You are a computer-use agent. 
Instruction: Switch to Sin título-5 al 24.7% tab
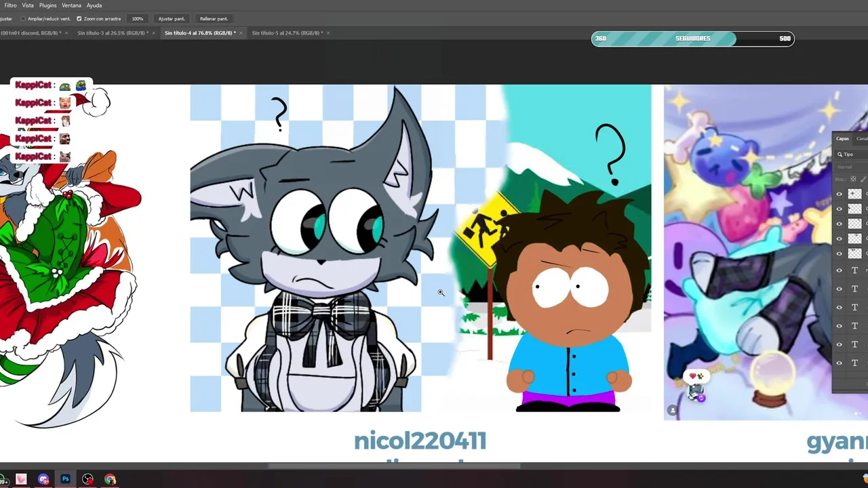pyautogui.click(x=288, y=33)
